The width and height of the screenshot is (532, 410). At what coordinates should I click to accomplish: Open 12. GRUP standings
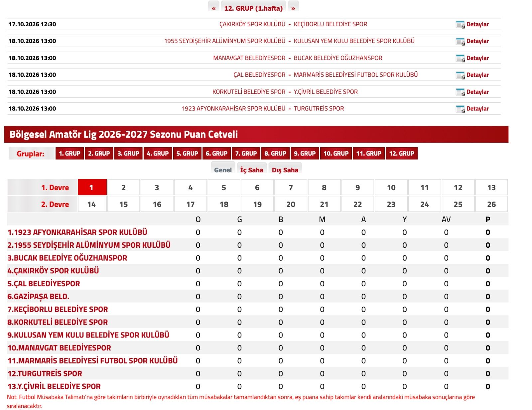tap(402, 153)
